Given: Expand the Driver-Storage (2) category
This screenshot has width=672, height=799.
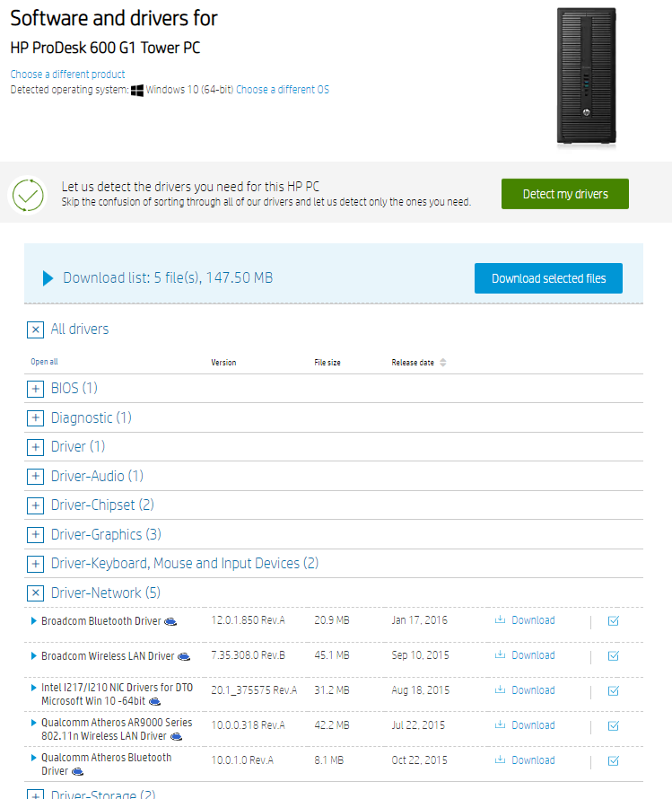Looking at the screenshot, I should 35,795.
